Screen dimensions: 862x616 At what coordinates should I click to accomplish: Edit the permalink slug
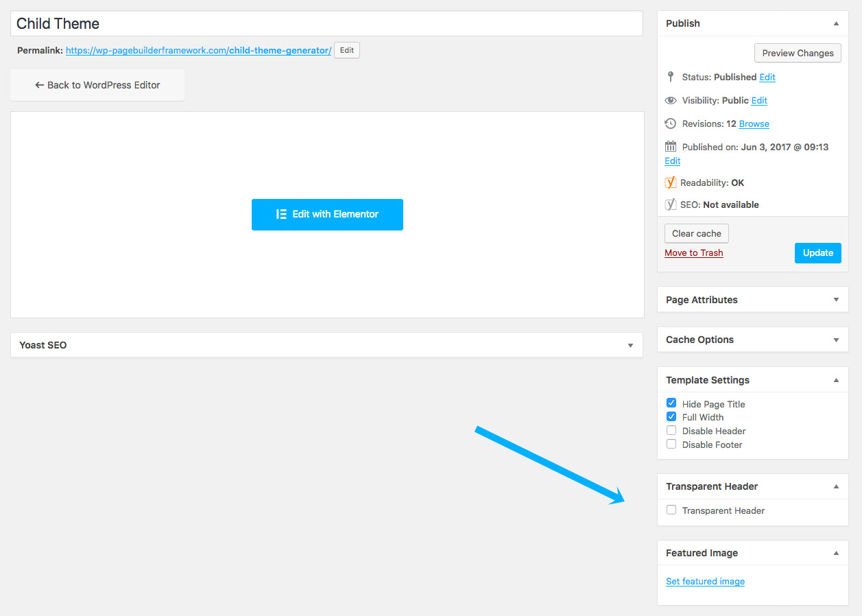[x=347, y=50]
